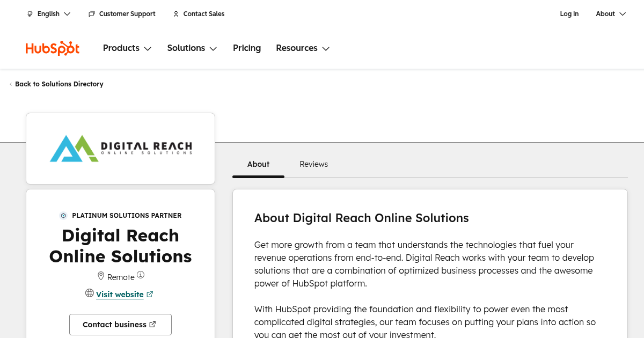The height and width of the screenshot is (338, 644).
Task: Expand the About menu in top bar
Action: click(x=611, y=14)
